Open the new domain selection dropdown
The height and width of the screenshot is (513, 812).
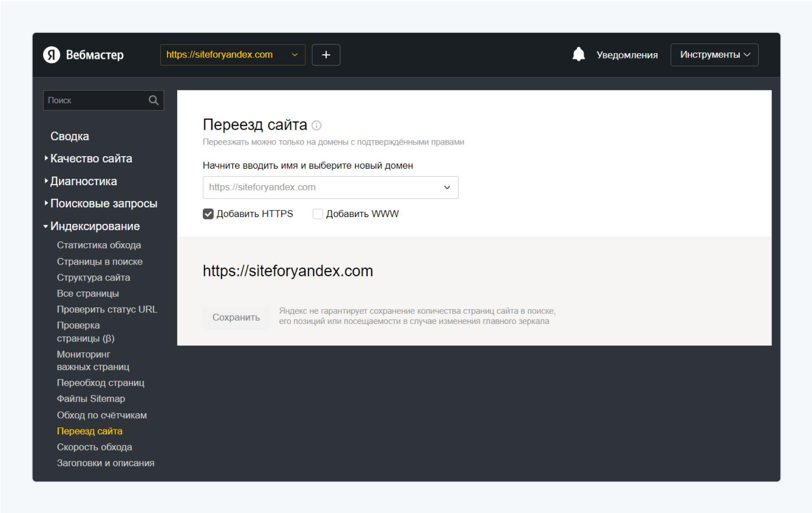[x=330, y=187]
